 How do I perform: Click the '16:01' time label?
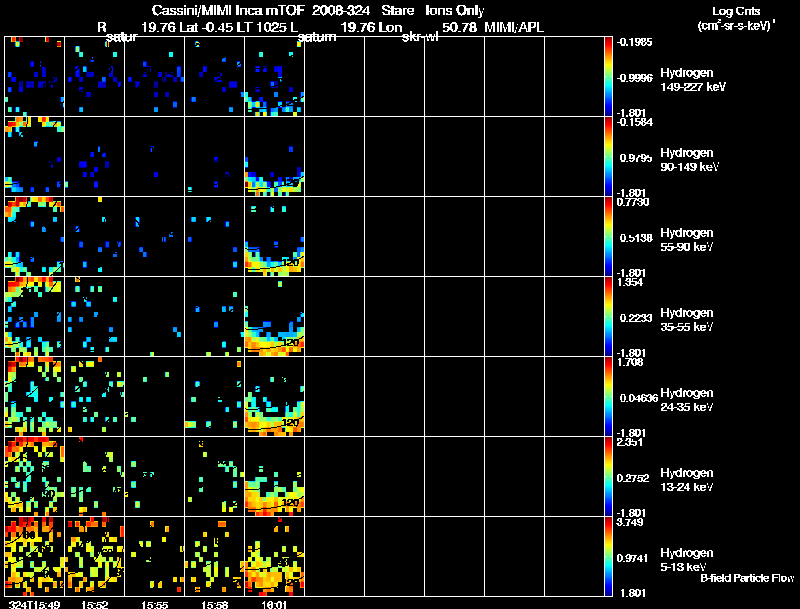(274, 605)
